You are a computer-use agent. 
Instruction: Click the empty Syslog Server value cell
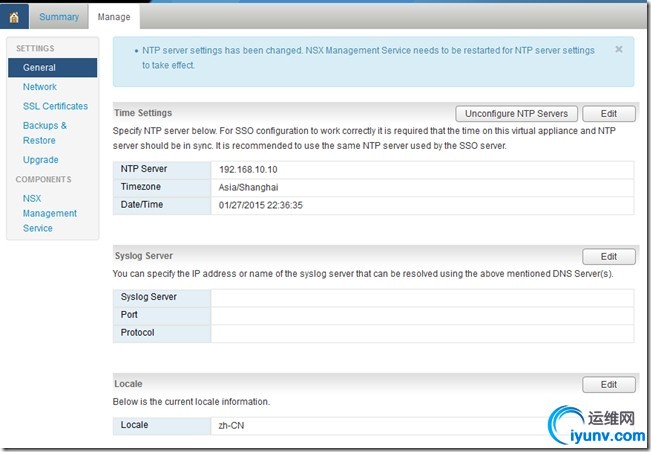(x=422, y=298)
